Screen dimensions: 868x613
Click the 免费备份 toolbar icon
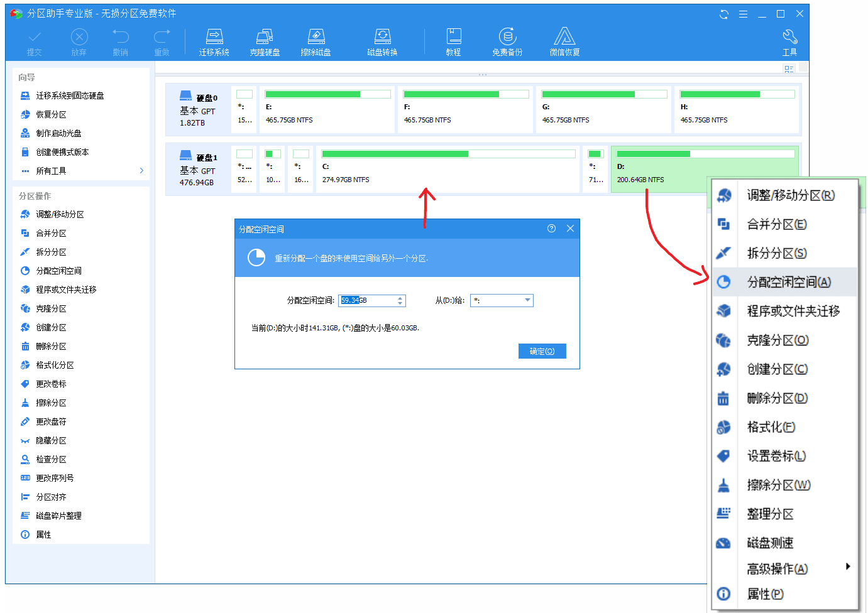click(507, 42)
